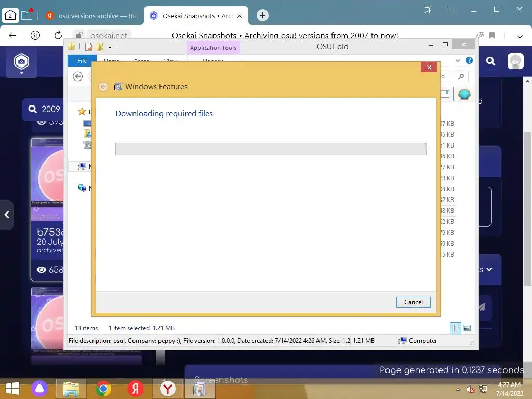Image resolution: width=532 pixels, height=399 pixels.
Task: Open File Explorer from taskbar
Action: click(x=71, y=389)
